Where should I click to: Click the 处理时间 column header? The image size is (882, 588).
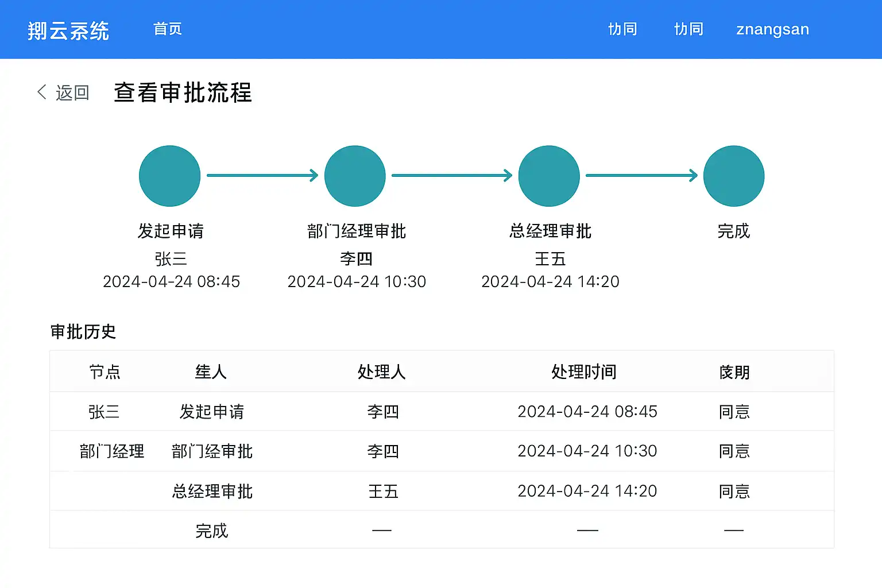click(x=584, y=372)
